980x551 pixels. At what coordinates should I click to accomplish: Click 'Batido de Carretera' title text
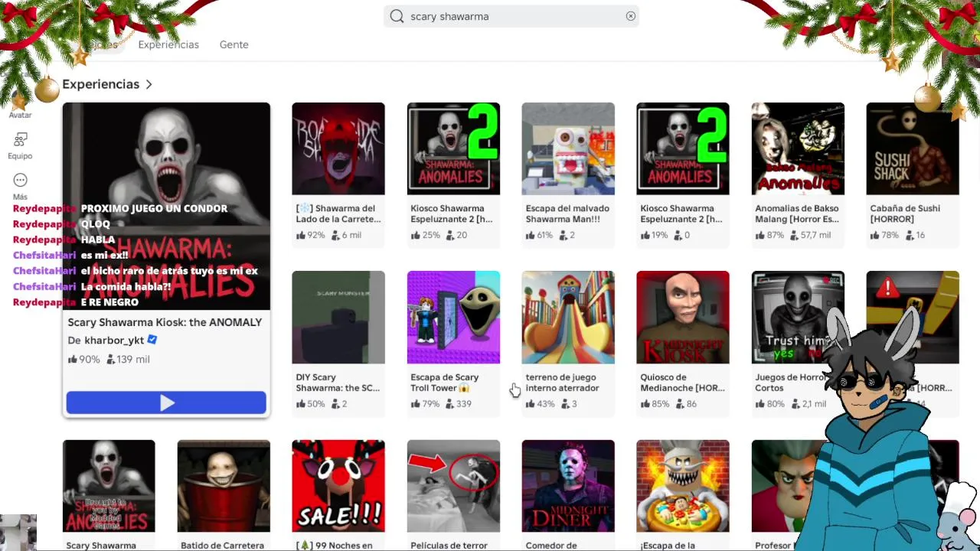(x=222, y=546)
